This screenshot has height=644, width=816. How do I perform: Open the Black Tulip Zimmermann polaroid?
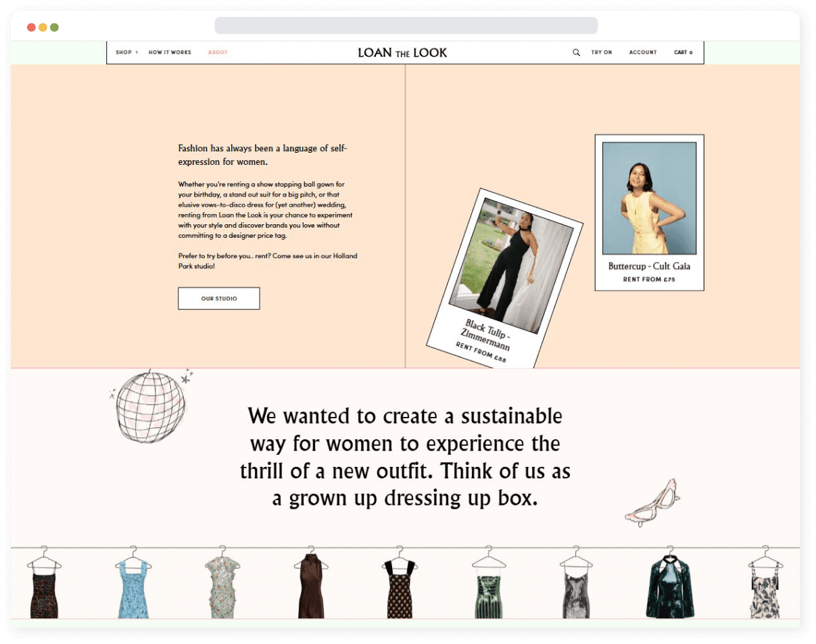coord(504,278)
